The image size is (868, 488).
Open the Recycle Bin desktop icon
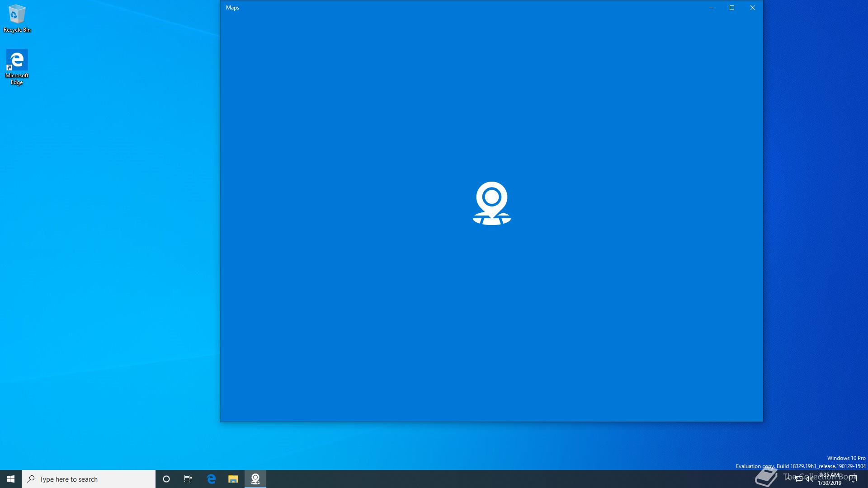(17, 19)
